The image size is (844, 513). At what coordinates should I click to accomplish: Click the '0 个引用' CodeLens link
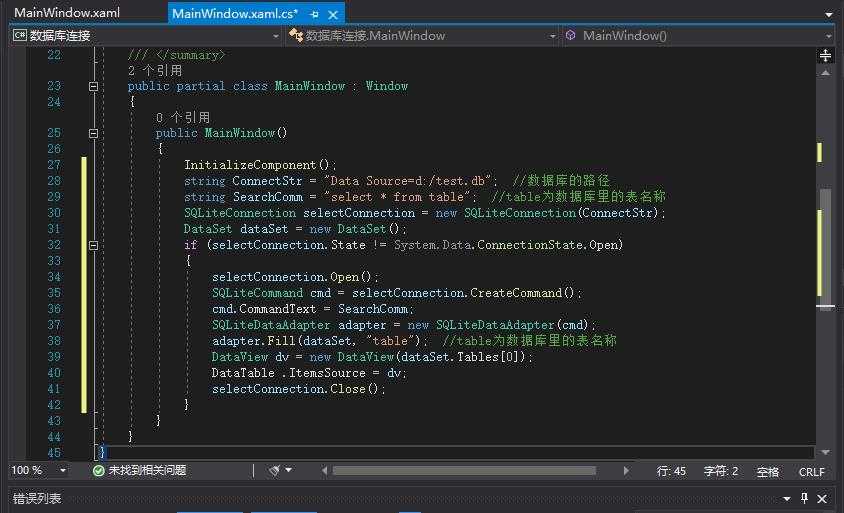[x=183, y=117]
